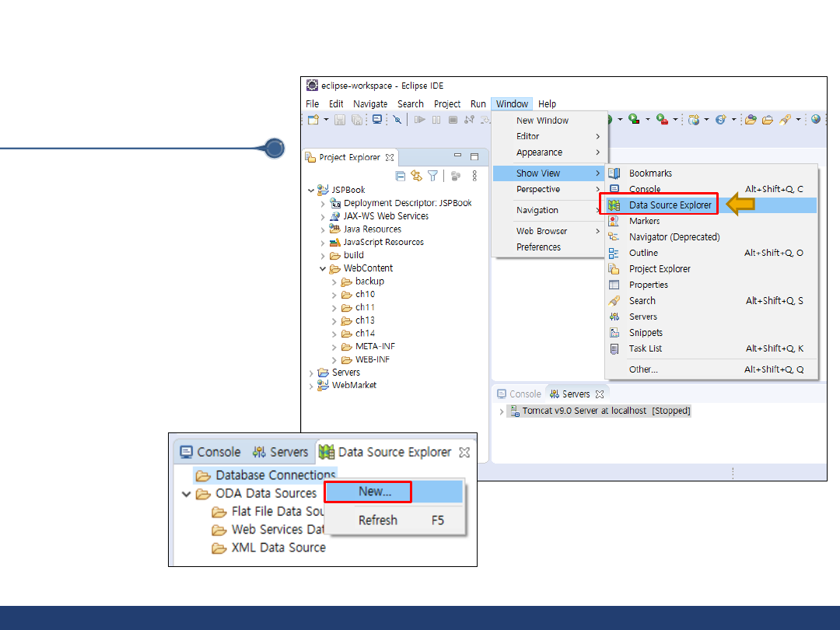Image resolution: width=840 pixels, height=630 pixels.
Task: Click the Collapse All icon in Project Explorer
Action: pos(401,177)
